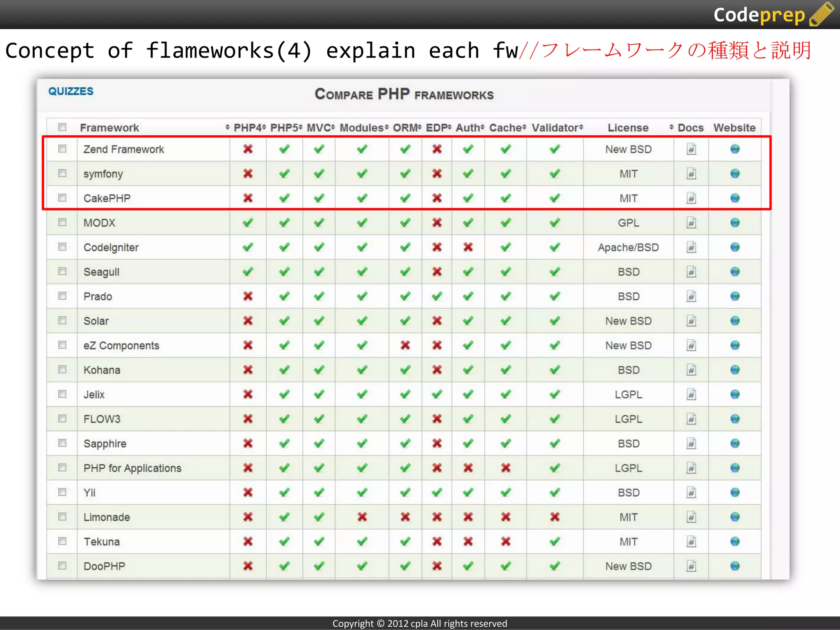Open the Kohana docs icon

[x=691, y=370]
